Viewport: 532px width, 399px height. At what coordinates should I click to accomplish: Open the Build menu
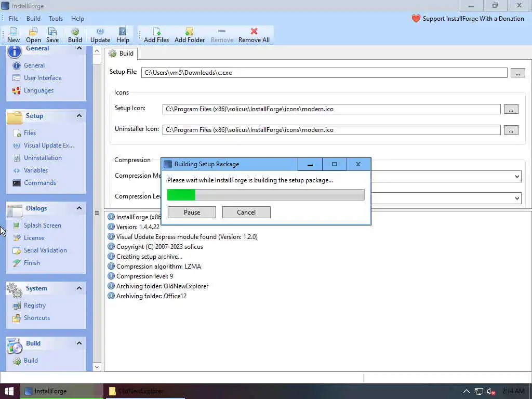[x=33, y=19]
